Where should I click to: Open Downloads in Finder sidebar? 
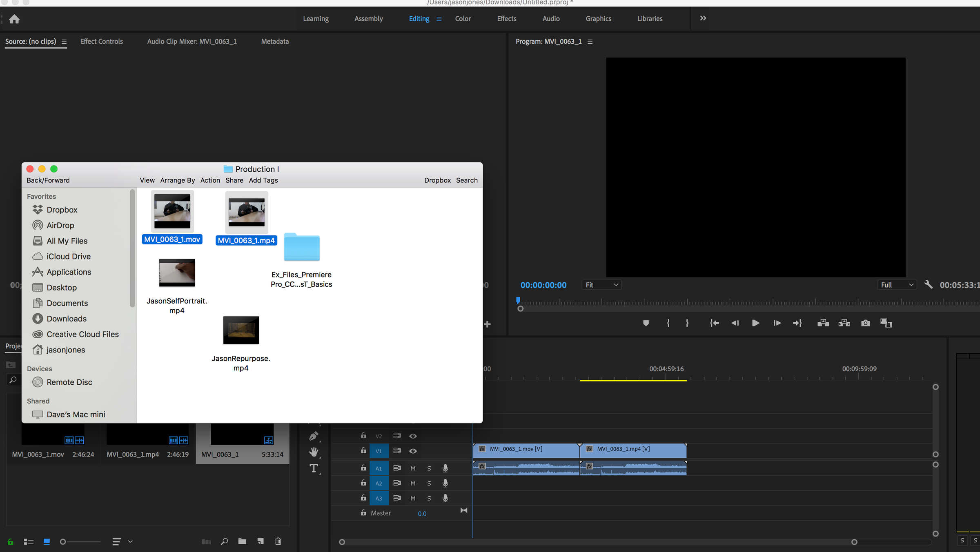pos(67,319)
